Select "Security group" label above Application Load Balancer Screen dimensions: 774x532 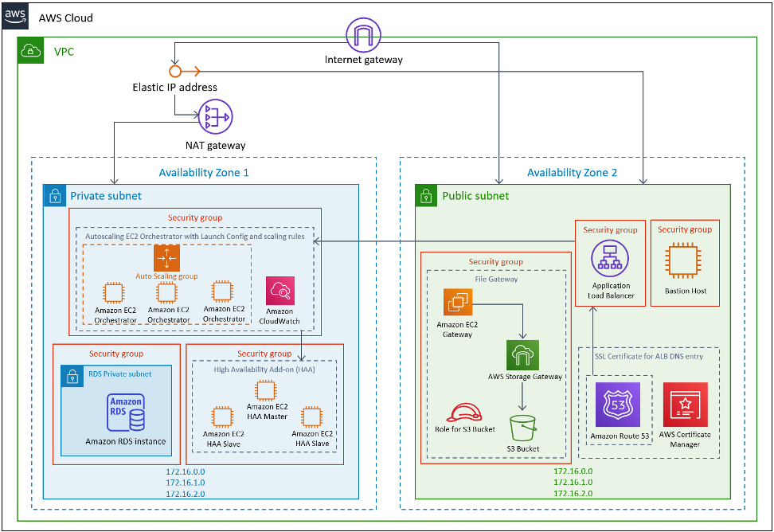pos(610,230)
